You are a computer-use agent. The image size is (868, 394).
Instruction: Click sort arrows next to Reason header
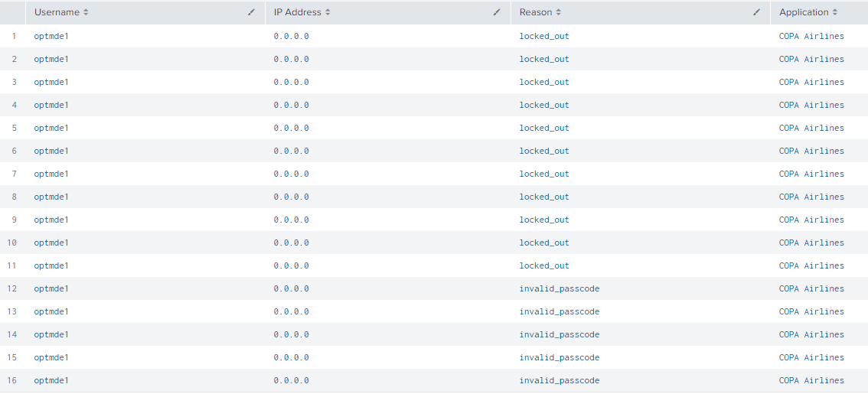(x=559, y=12)
